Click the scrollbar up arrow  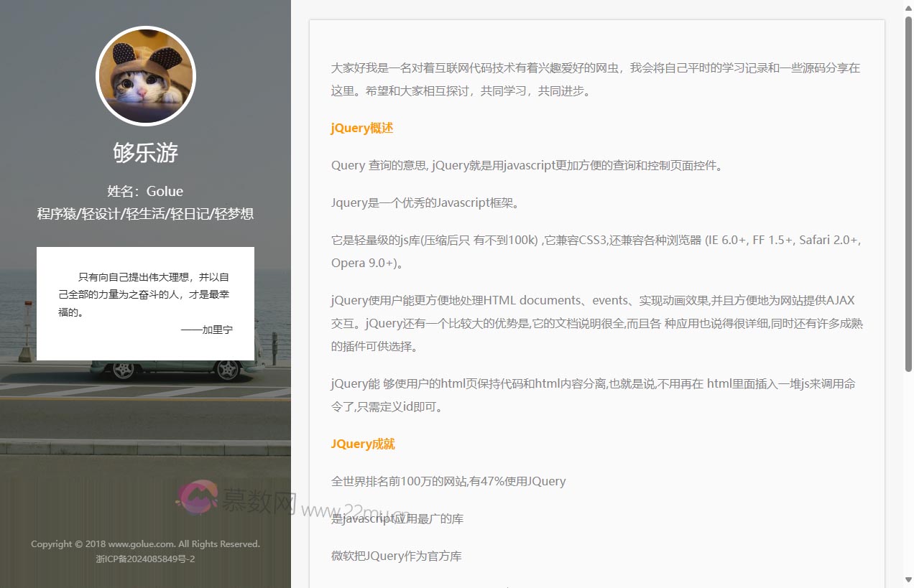pyautogui.click(x=908, y=6)
